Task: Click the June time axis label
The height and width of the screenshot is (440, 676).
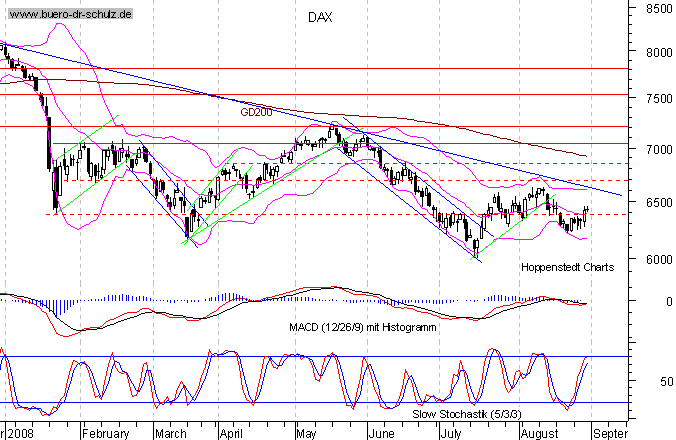Action: click(381, 435)
